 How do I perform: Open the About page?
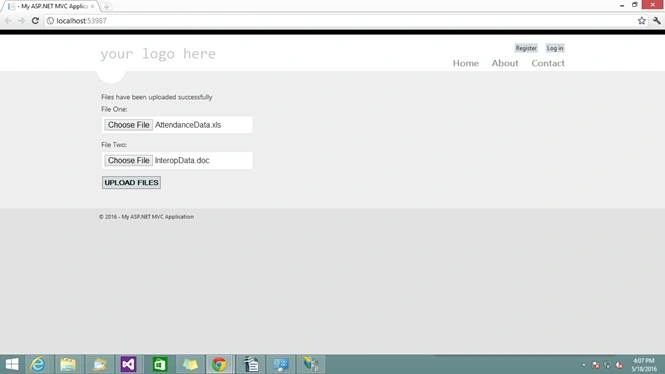pyautogui.click(x=505, y=63)
